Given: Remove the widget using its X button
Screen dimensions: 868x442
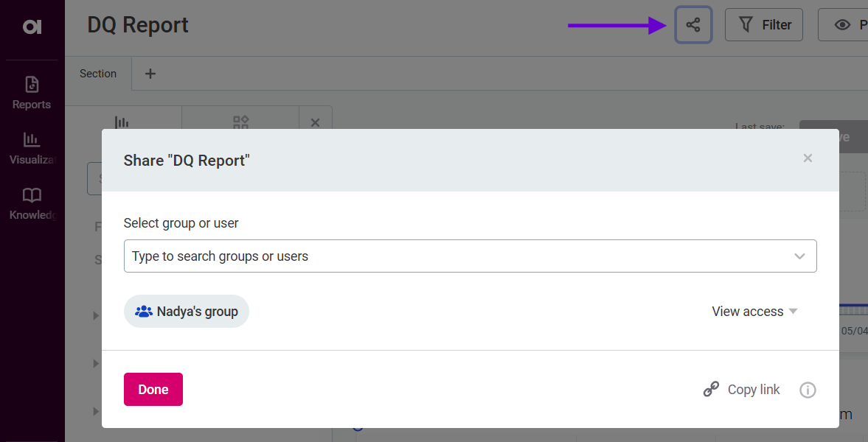Looking at the screenshot, I should [x=316, y=122].
